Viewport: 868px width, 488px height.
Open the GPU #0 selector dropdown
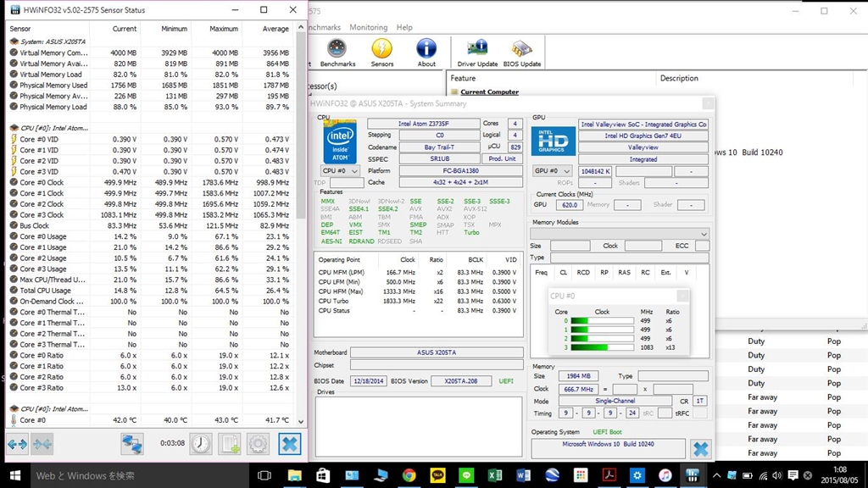point(551,170)
